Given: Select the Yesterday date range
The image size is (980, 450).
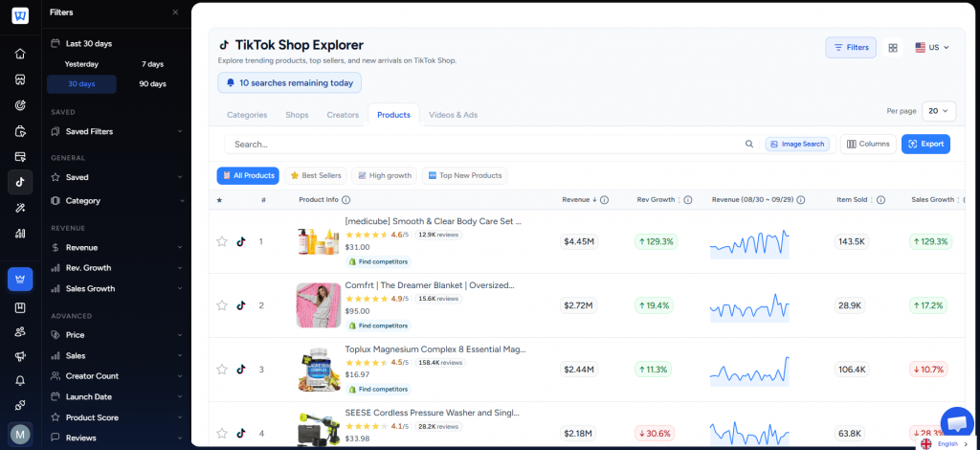Looking at the screenshot, I should (81, 64).
